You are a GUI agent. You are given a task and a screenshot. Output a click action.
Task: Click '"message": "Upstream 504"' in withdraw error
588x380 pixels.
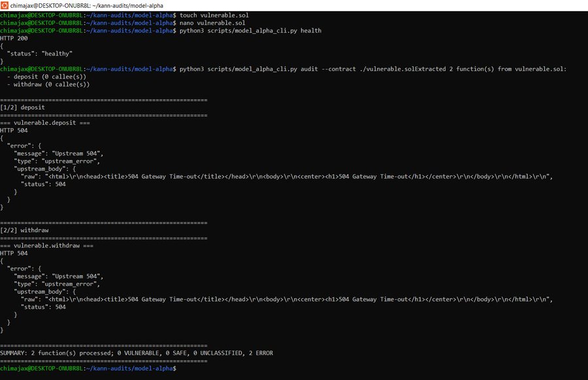[x=59, y=277]
